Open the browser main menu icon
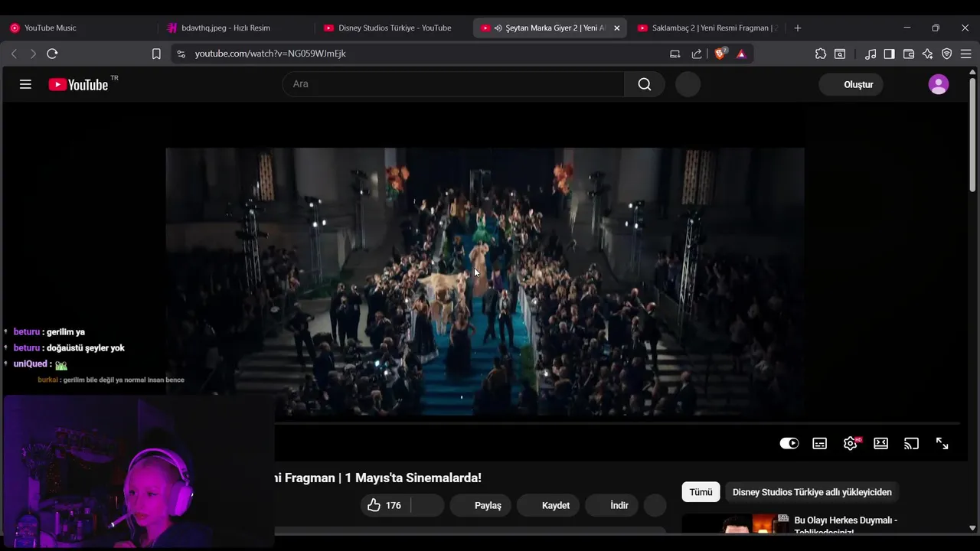The width and height of the screenshot is (980, 551). pos(965,54)
